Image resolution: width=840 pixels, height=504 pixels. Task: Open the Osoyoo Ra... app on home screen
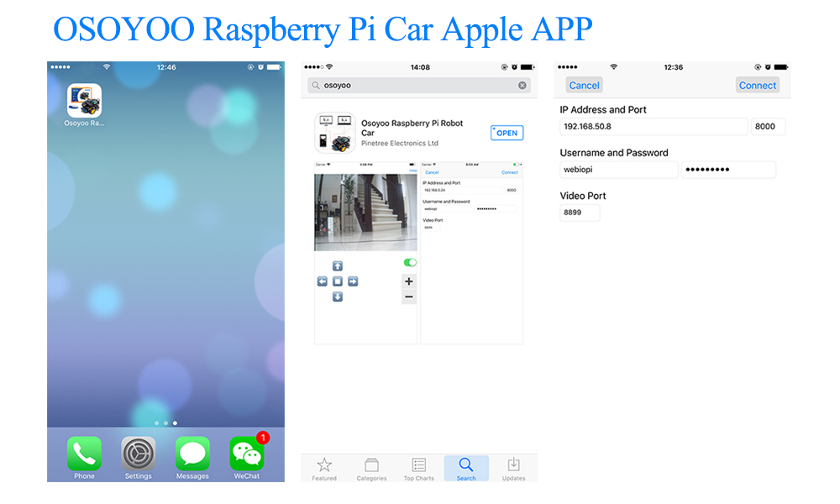[x=84, y=101]
